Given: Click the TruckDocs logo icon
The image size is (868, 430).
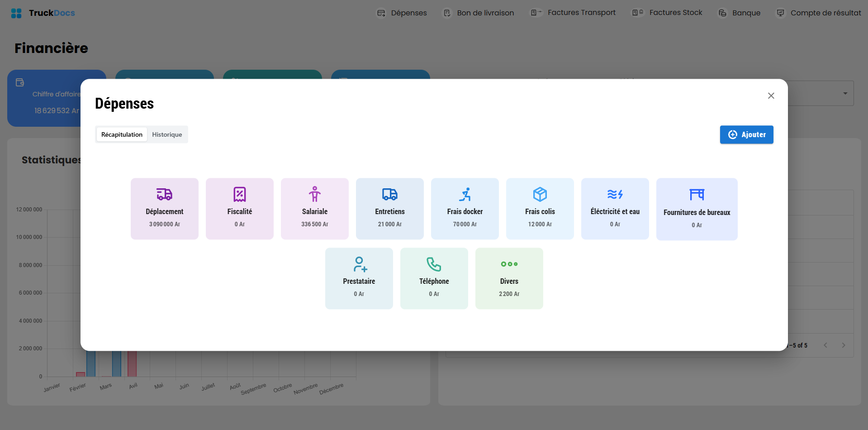Looking at the screenshot, I should [16, 13].
